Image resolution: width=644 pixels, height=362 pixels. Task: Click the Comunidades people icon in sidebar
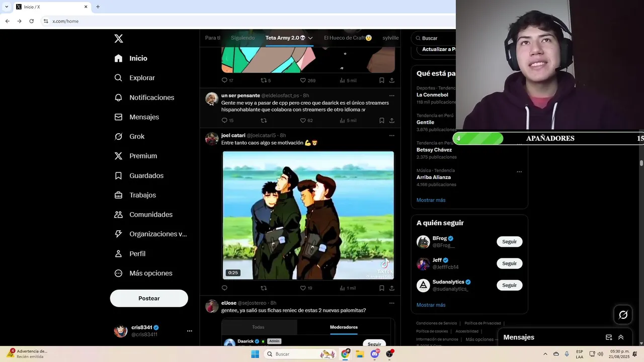pos(118,215)
